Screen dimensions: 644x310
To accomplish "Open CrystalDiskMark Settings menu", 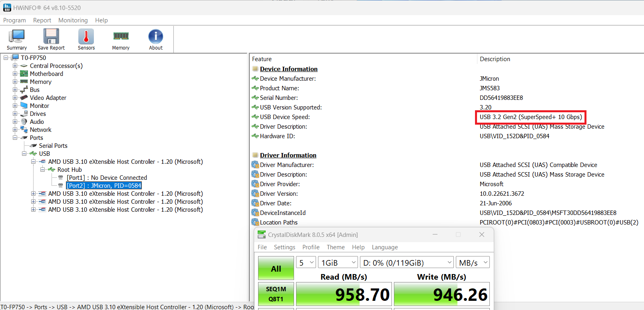I will pos(284,247).
